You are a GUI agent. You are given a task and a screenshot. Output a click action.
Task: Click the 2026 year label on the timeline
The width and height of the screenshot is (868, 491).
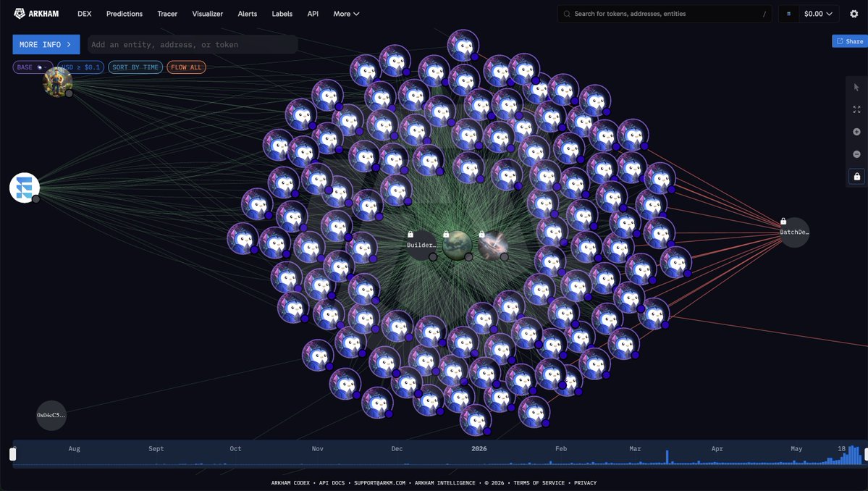[479, 448]
